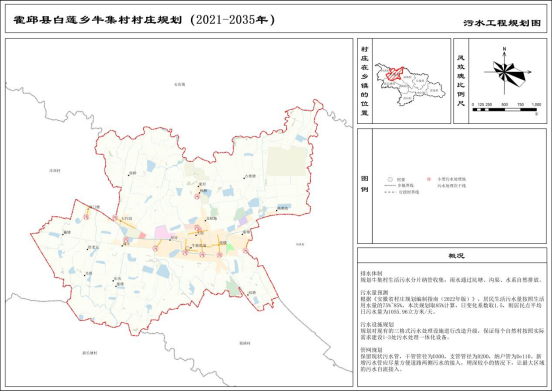Click the purple land-use block on map
This screenshot has height=391, width=553.
243,221
